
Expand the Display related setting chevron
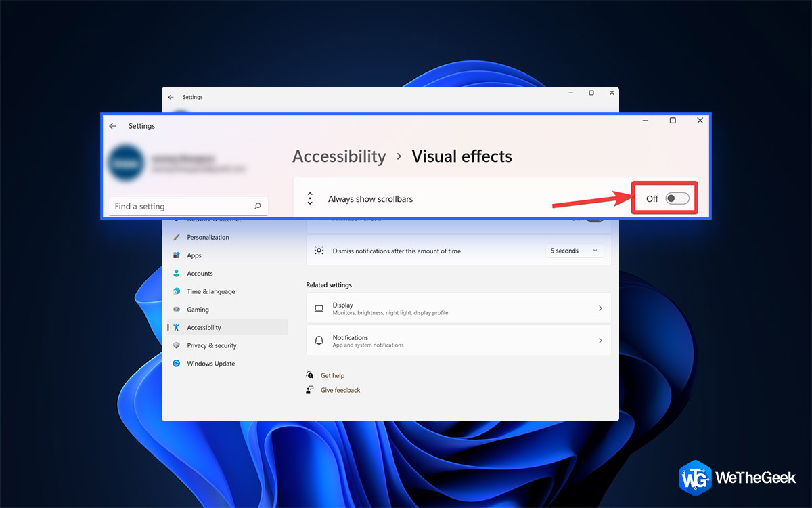(x=600, y=308)
